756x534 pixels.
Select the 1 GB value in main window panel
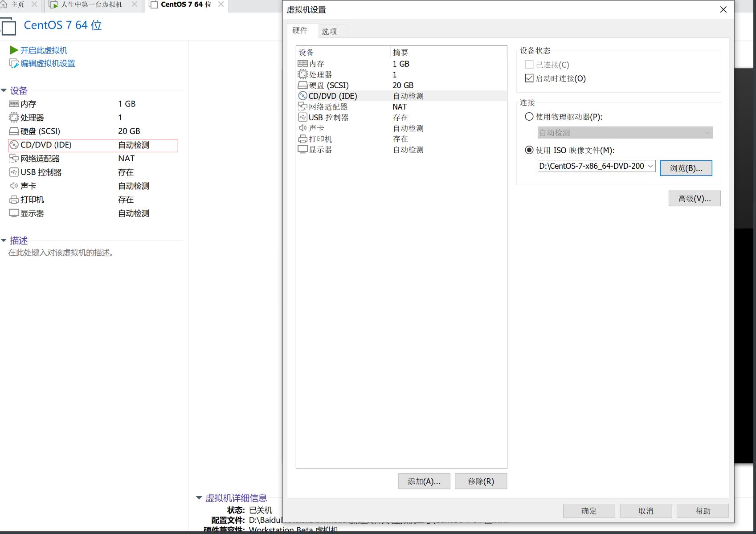click(127, 104)
